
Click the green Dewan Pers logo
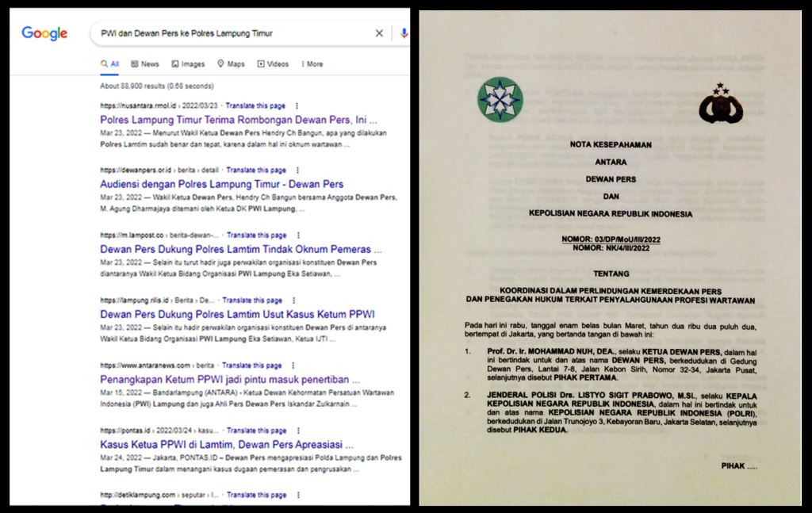point(500,100)
